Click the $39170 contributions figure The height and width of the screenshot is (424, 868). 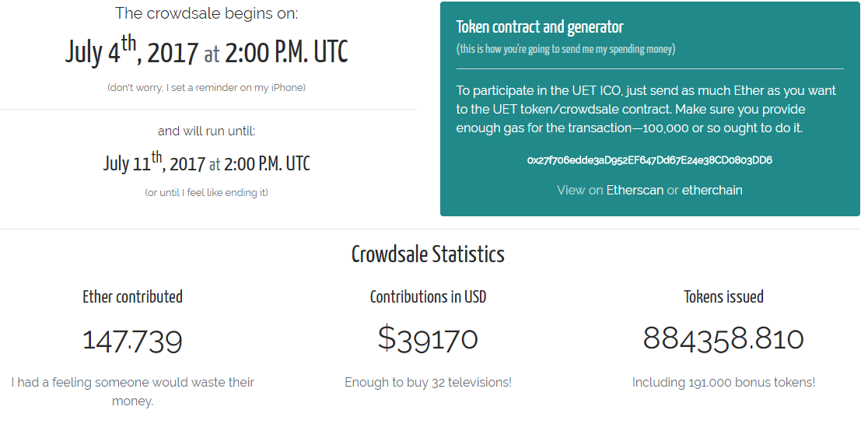pos(428,338)
